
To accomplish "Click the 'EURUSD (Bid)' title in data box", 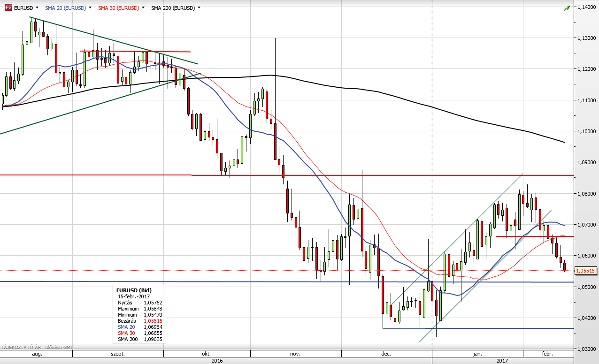I will click(134, 290).
